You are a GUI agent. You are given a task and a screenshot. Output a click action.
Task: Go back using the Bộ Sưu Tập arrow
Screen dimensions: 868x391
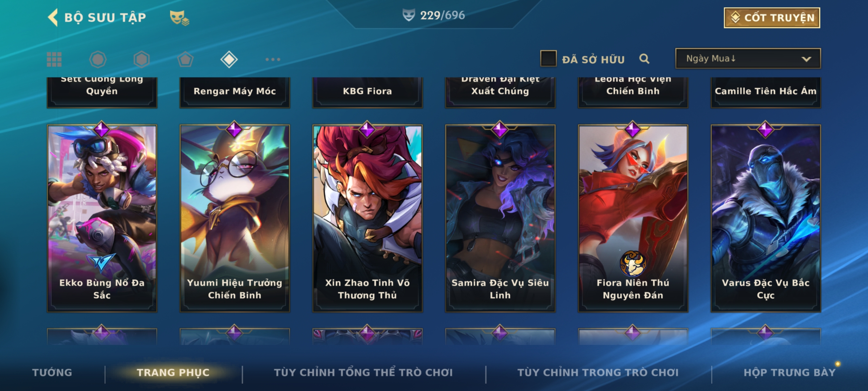pyautogui.click(x=53, y=17)
